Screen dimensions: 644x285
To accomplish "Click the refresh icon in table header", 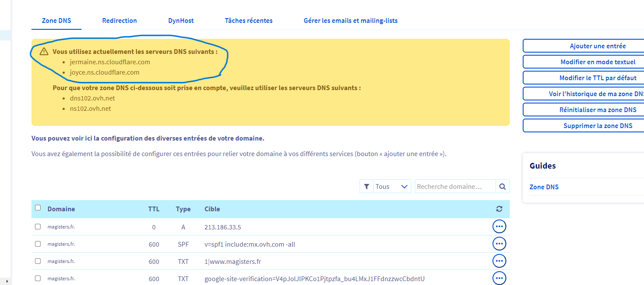I will point(499,209).
